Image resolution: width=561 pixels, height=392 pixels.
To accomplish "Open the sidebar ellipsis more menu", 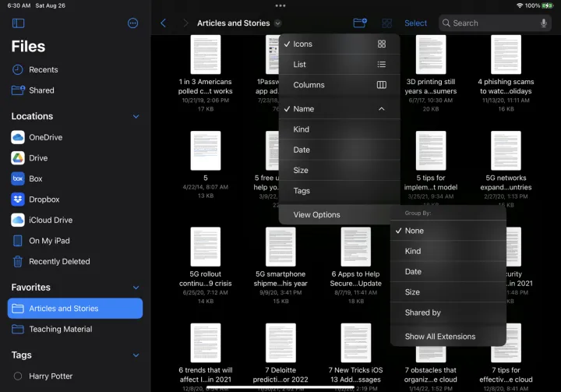I will 132,23.
